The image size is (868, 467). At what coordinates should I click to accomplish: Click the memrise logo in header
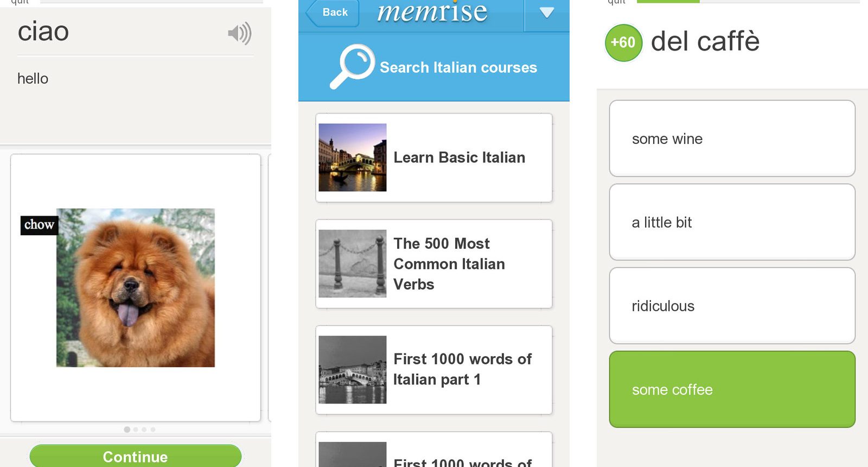click(x=432, y=12)
